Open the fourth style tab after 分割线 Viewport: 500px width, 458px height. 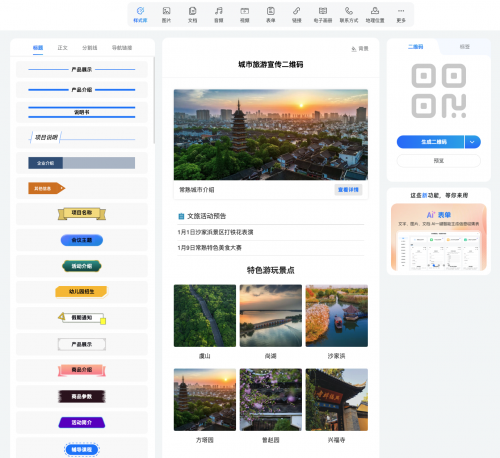(122, 48)
